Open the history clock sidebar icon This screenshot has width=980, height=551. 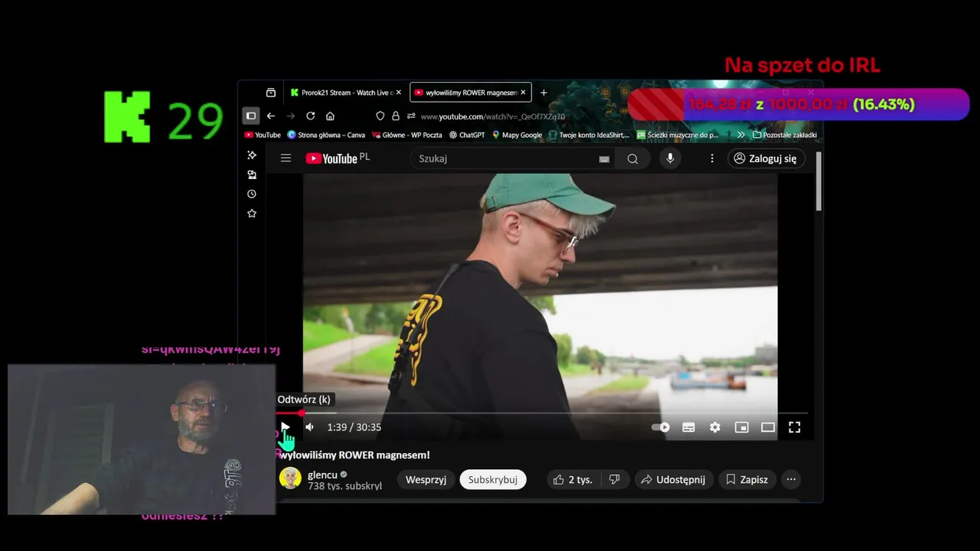[x=252, y=194]
